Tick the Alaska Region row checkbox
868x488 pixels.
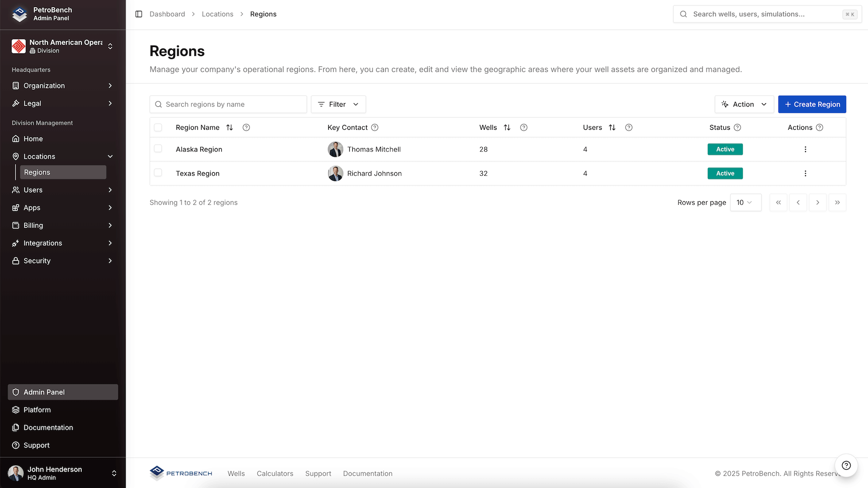(158, 149)
